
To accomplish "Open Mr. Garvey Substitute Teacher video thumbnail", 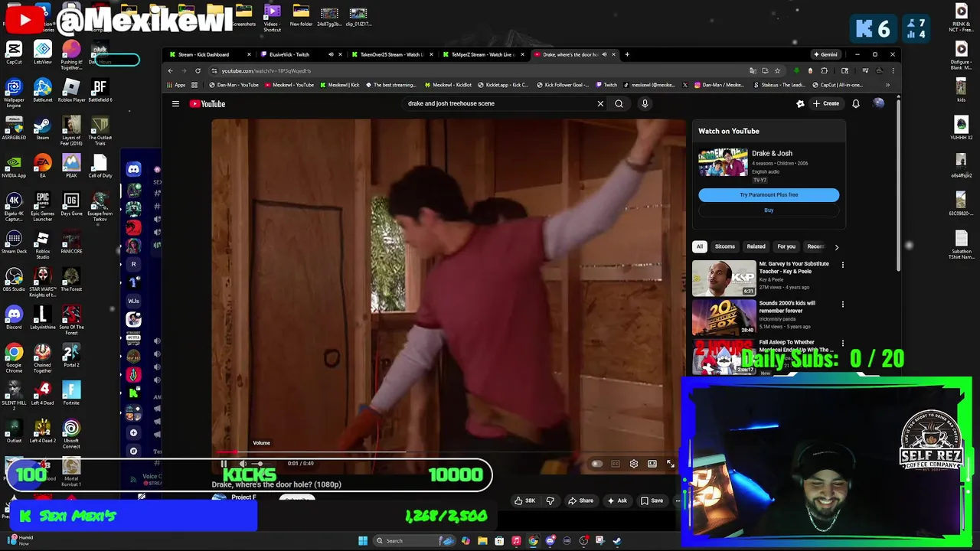I will 724,278.
